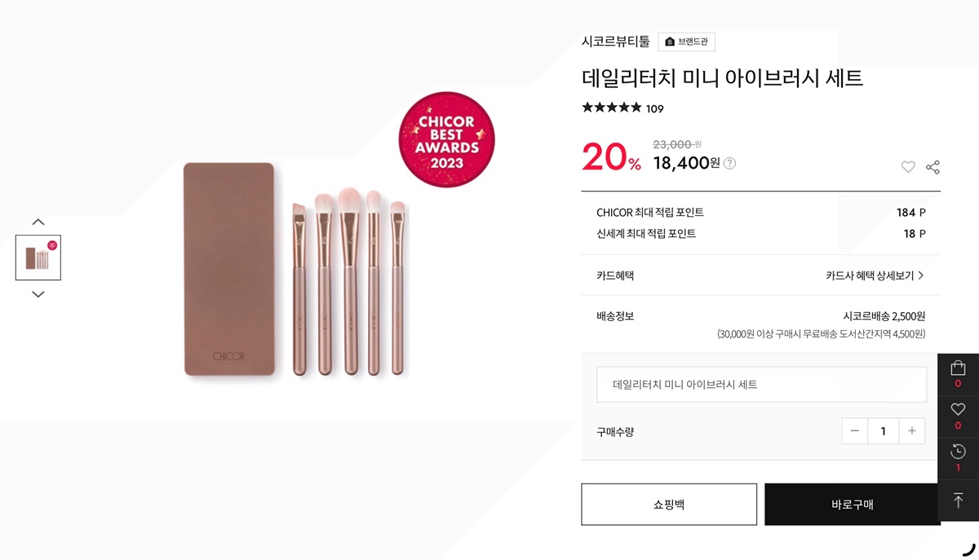
Task: Select the brush set thumbnail image
Action: coord(38,258)
